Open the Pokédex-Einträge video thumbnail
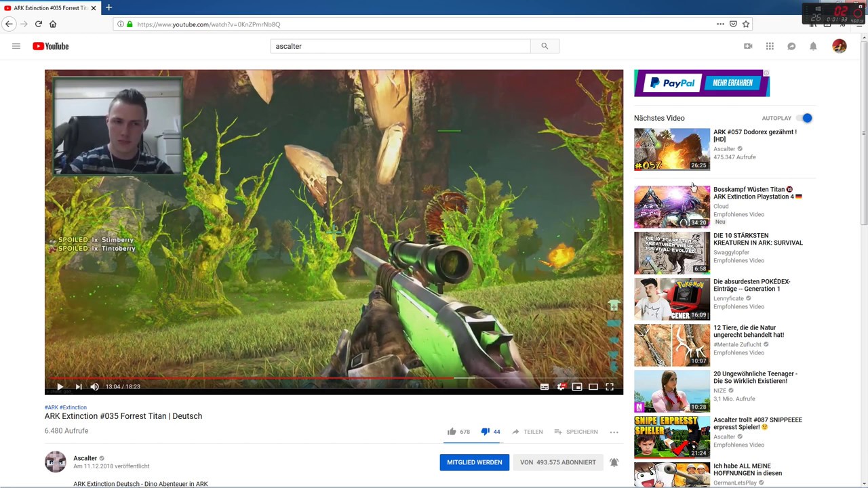Image resolution: width=868 pixels, height=488 pixels. [x=672, y=299]
